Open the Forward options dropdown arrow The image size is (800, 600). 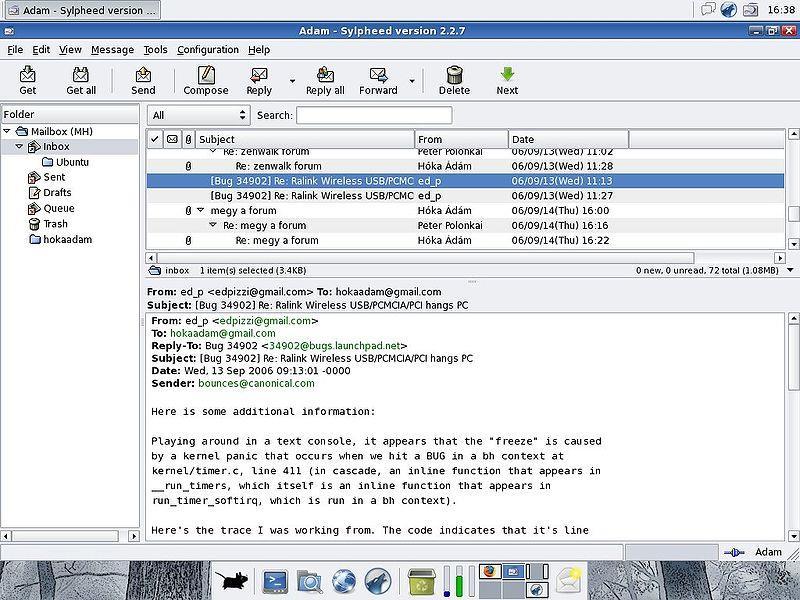412,81
